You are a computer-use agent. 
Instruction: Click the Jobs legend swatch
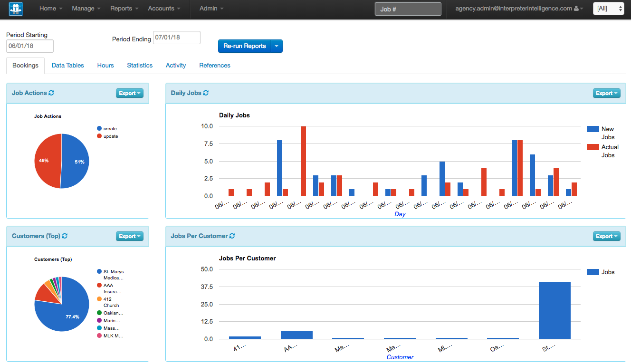(593, 272)
